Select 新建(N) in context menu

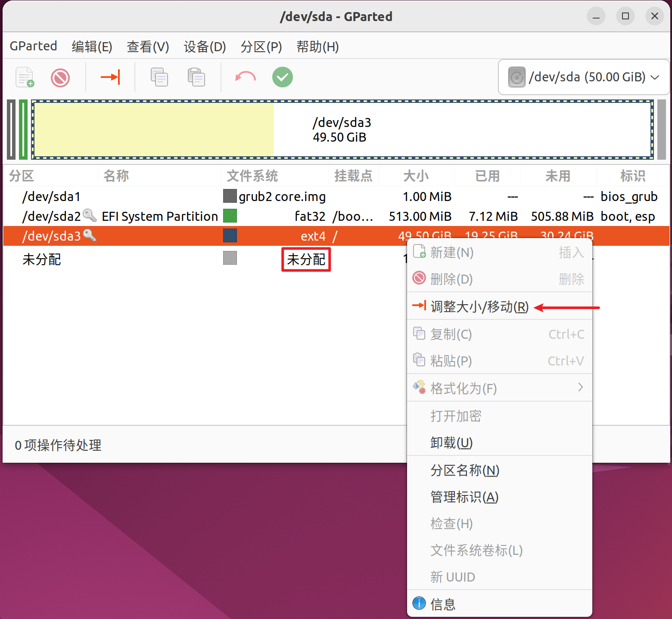(x=500, y=252)
